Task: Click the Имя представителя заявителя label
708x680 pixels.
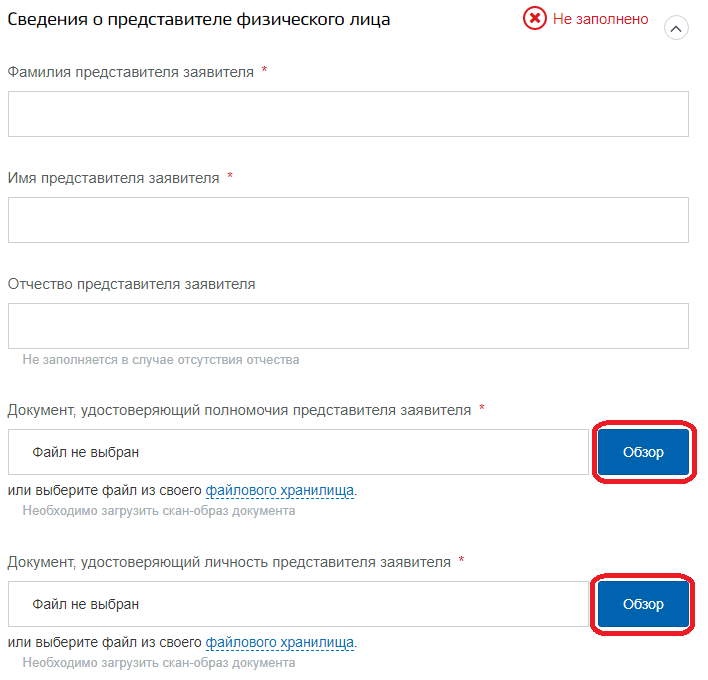Action: (x=113, y=178)
